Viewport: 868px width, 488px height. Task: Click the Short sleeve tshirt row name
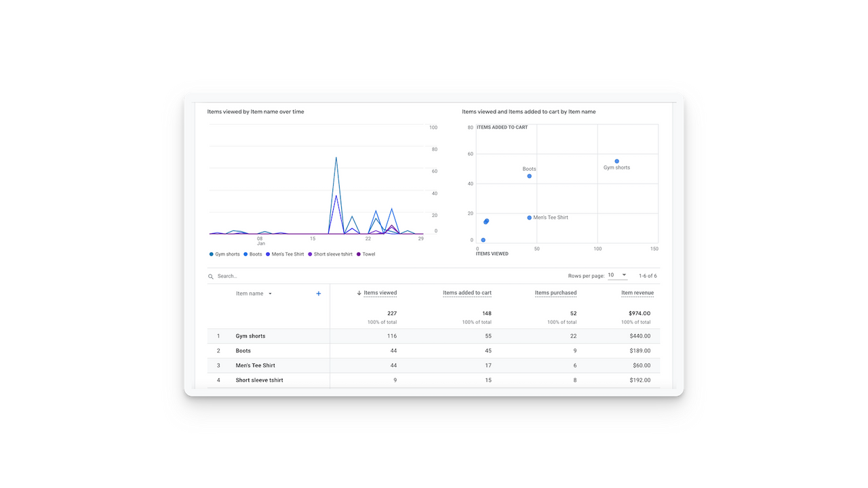(x=260, y=380)
